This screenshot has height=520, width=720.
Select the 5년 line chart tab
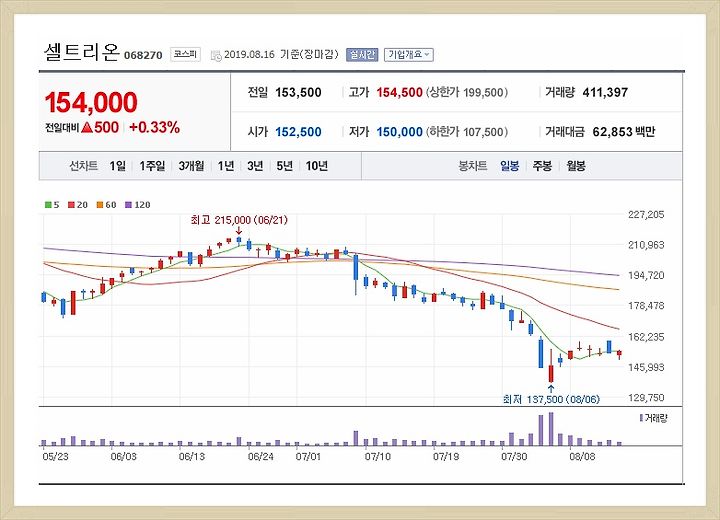[284, 166]
